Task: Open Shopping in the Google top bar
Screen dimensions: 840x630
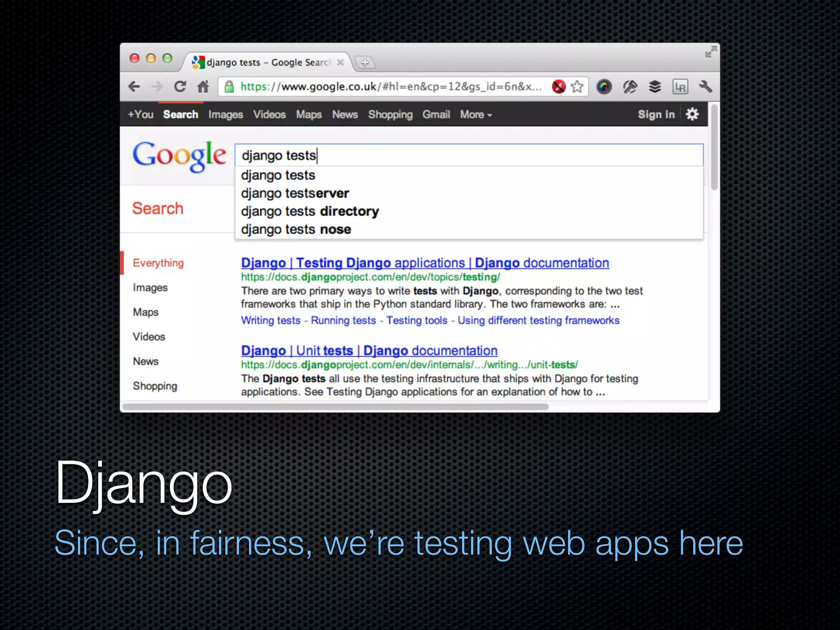Action: (390, 115)
